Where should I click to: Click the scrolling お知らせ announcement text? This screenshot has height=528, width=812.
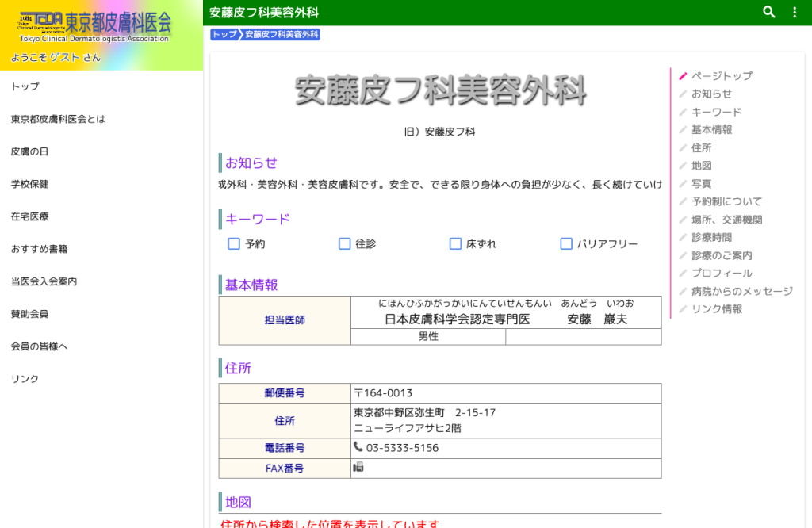click(x=440, y=185)
